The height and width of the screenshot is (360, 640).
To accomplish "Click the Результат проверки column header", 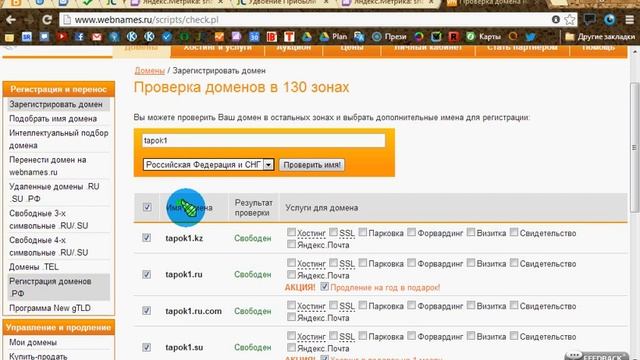I will point(253,207).
